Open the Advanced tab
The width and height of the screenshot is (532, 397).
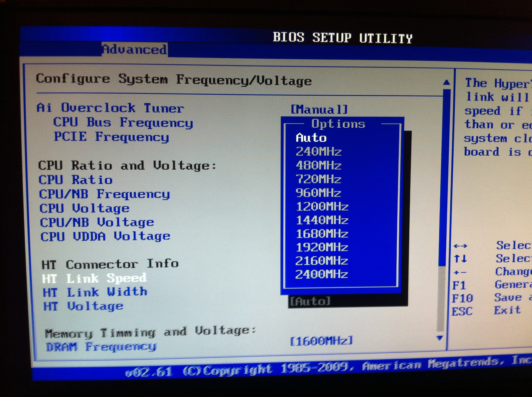coord(134,49)
